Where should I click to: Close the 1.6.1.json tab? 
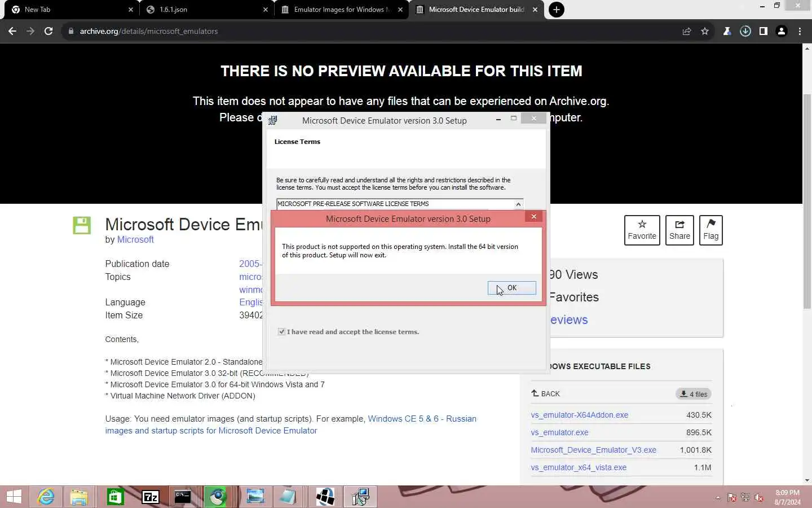pyautogui.click(x=266, y=10)
